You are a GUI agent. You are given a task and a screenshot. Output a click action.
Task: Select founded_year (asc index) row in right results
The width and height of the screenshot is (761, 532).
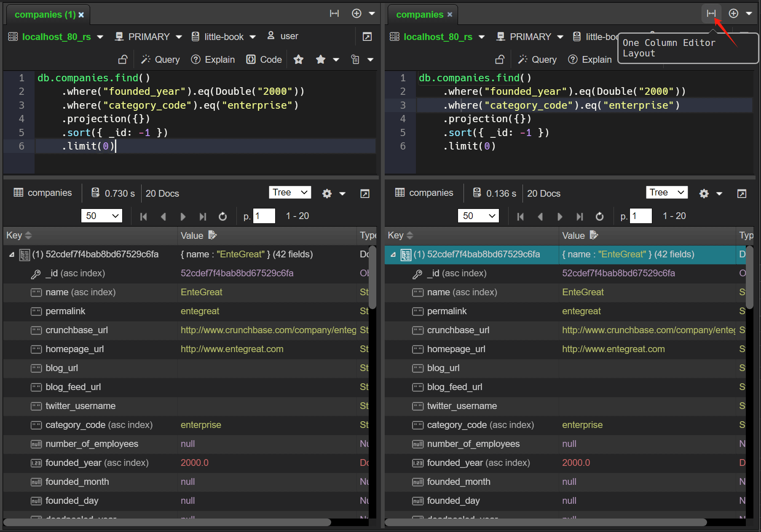565,463
